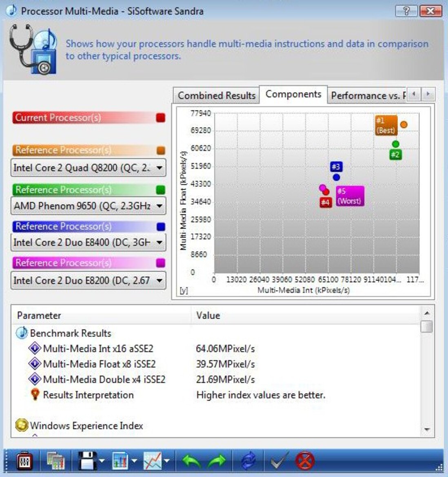Screen dimensions: 448x477
Task: Toggle the red Current Processor(s) checkbox
Action: pyautogui.click(x=161, y=118)
